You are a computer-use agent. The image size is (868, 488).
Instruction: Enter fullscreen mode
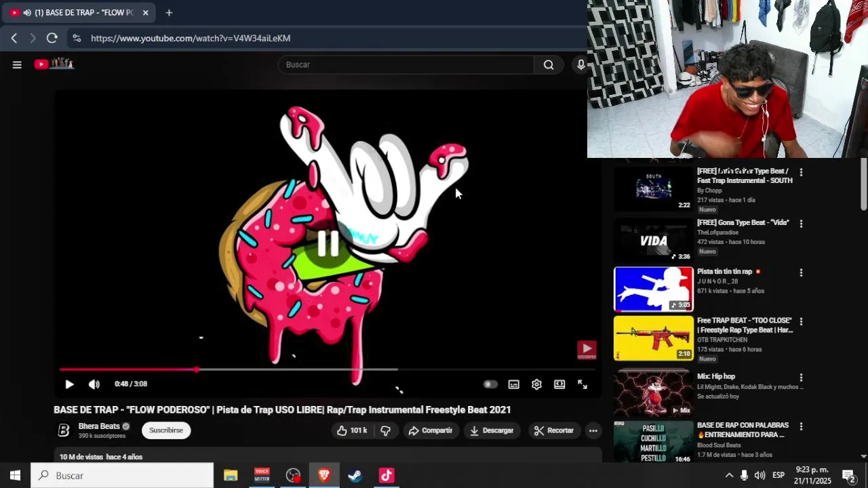point(583,384)
